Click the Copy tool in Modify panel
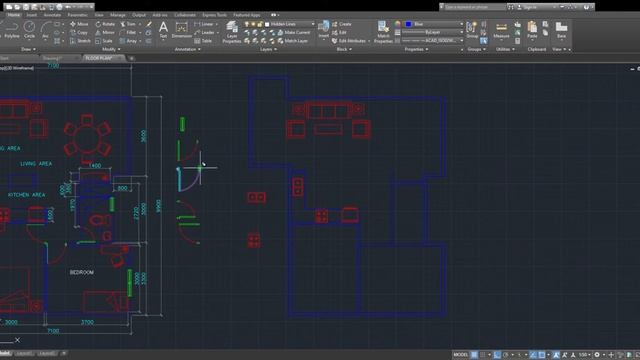Viewport: 640px width, 360px height. pyautogui.click(x=79, y=32)
